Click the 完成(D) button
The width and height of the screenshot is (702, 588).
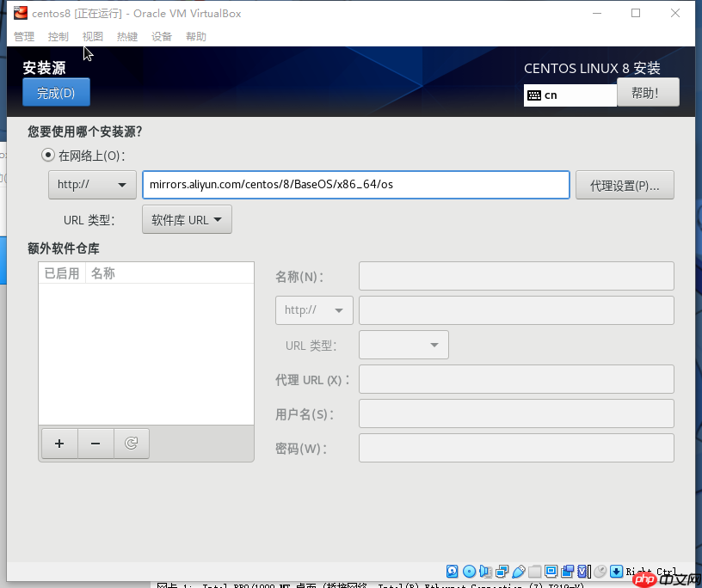[56, 92]
